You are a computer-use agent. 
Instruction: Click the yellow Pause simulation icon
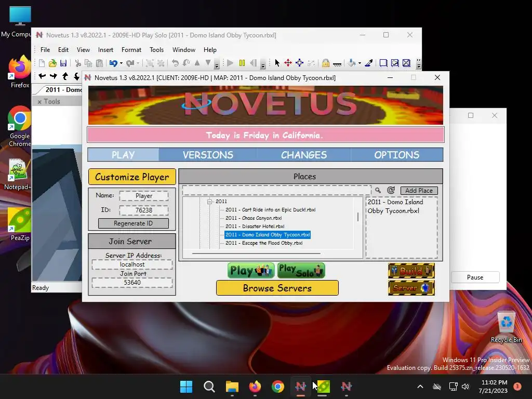tap(242, 63)
